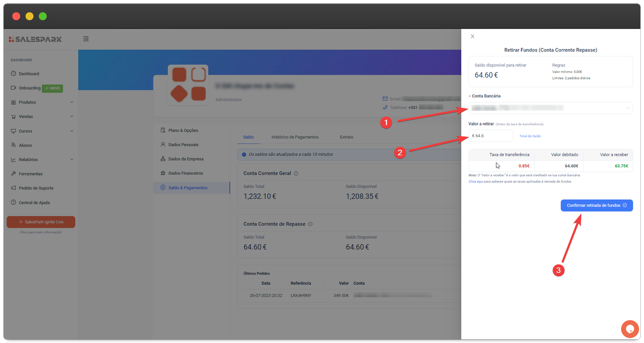Viewport: 644px width, 343px height.
Task: Collapse the sidebar with the menu toggle icon
Action: click(x=86, y=39)
